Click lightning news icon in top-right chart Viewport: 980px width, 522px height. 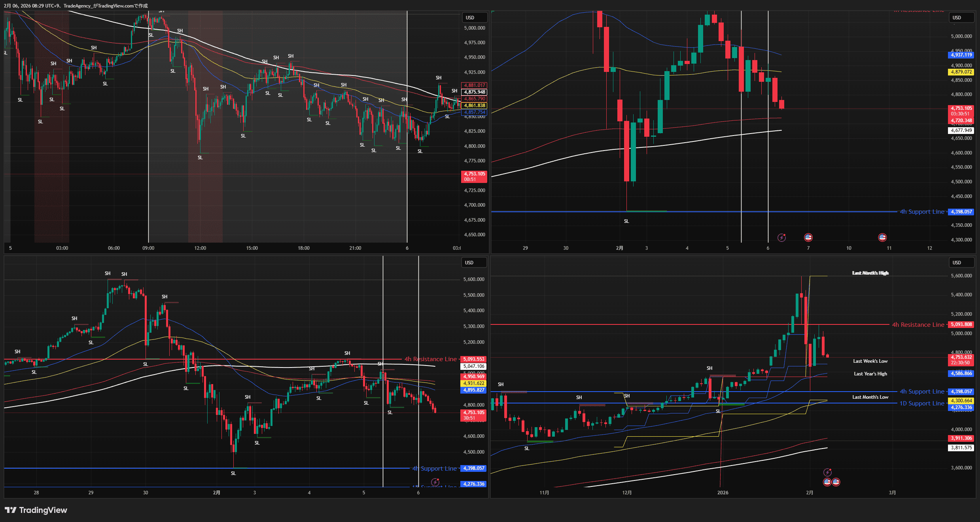pyautogui.click(x=781, y=237)
